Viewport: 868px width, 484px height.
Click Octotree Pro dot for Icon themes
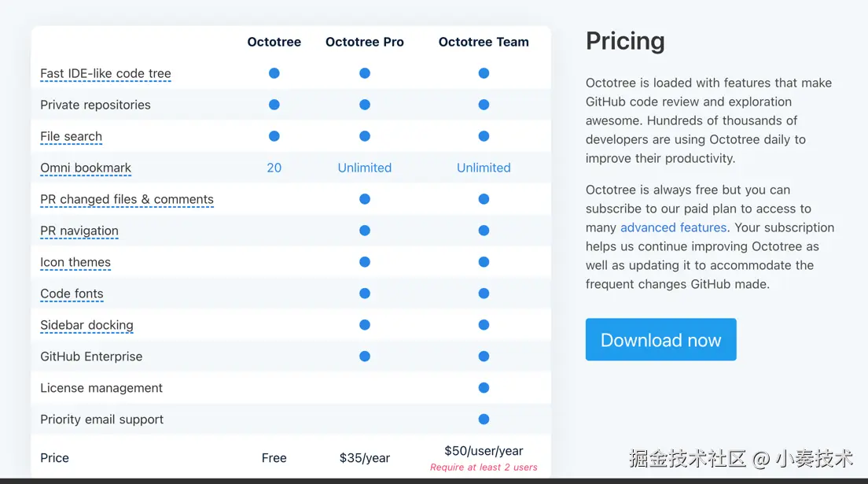[365, 262]
